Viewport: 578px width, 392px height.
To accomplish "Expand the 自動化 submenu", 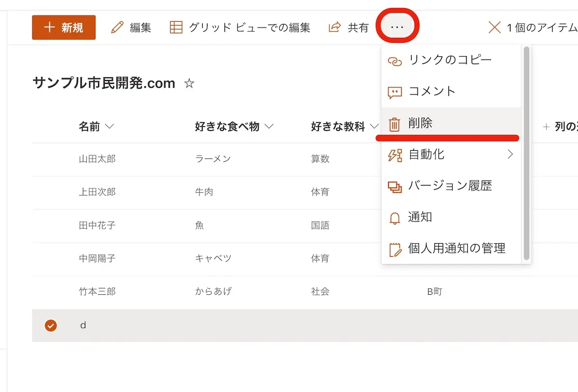I will click(x=510, y=155).
